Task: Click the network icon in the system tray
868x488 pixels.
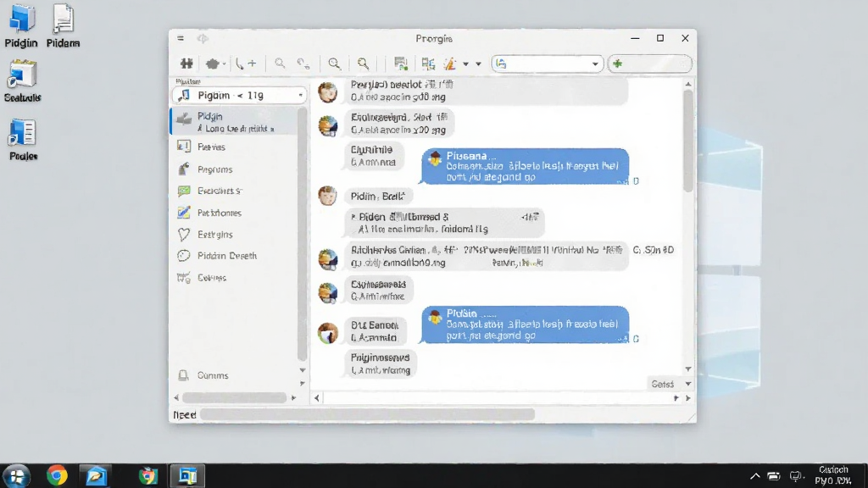Action: (x=797, y=476)
